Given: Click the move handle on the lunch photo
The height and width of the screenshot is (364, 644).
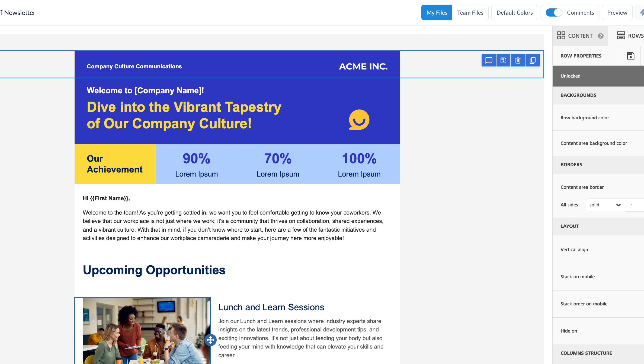Looking at the screenshot, I should (210, 340).
